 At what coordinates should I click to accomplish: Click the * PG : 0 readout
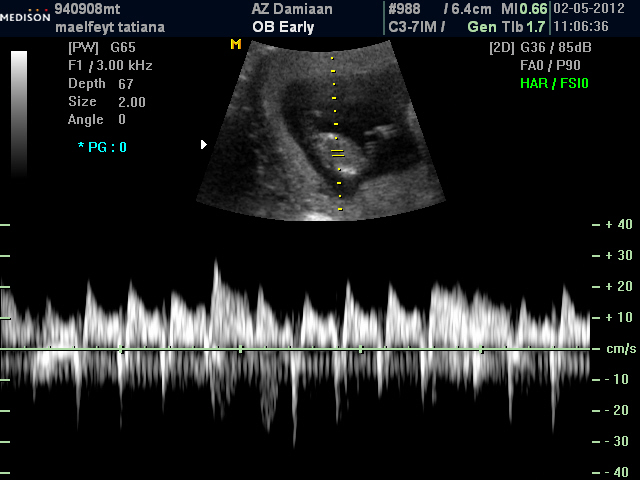(x=102, y=147)
